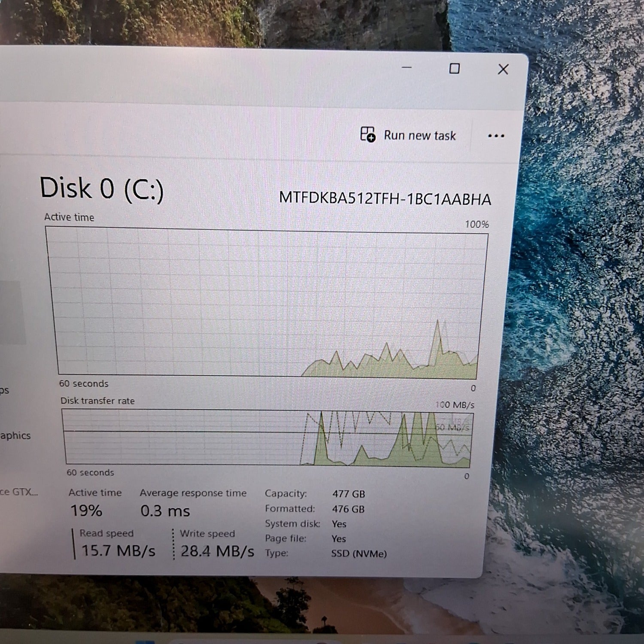Screen dimensions: 644x644
Task: Select the Disk 0 (C:) heading
Action: coord(102,188)
